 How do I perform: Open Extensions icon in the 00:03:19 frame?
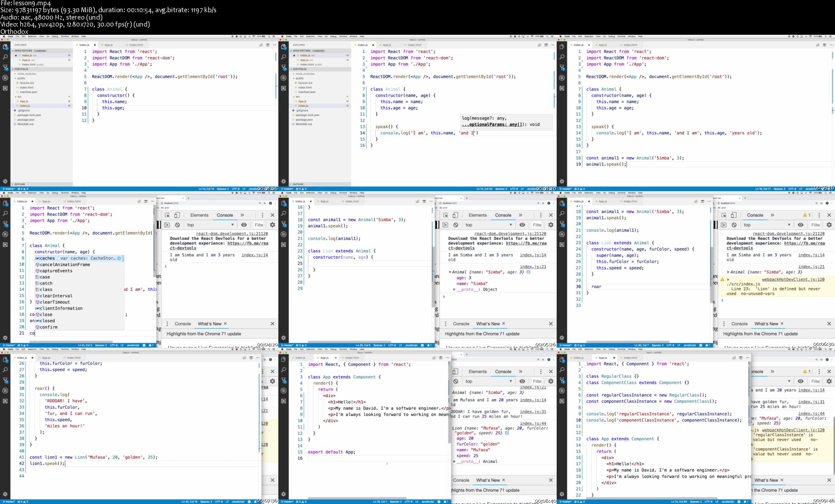[x=562, y=88]
